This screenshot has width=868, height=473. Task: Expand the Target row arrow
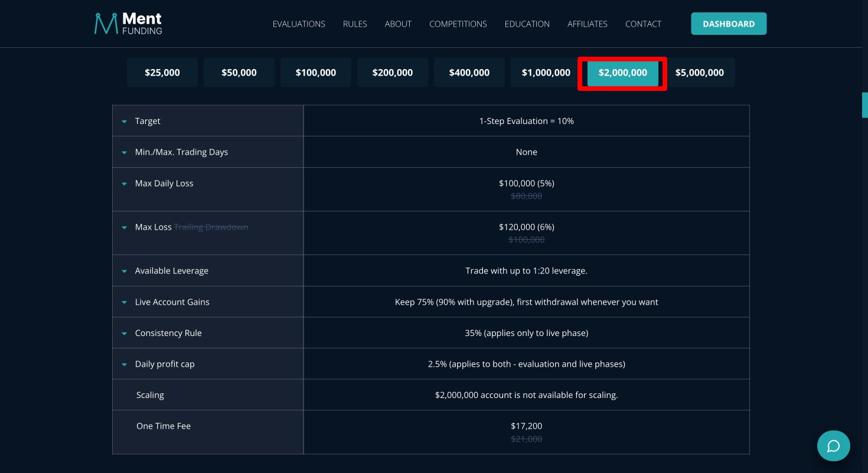(124, 121)
